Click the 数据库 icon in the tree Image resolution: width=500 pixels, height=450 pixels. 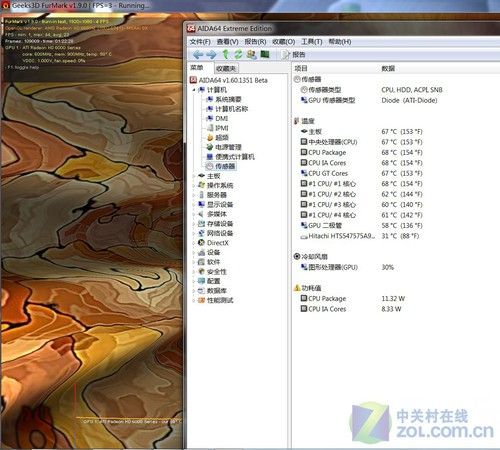click(201, 291)
